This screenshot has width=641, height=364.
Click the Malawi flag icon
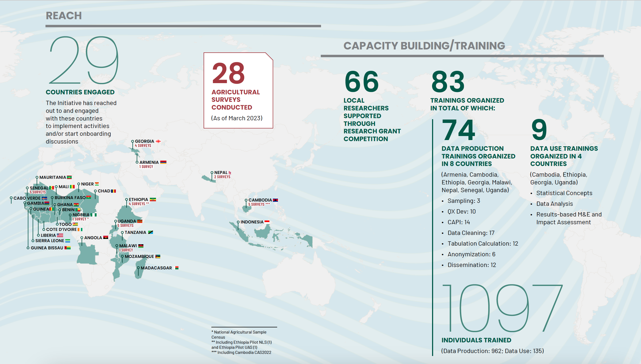141,246
